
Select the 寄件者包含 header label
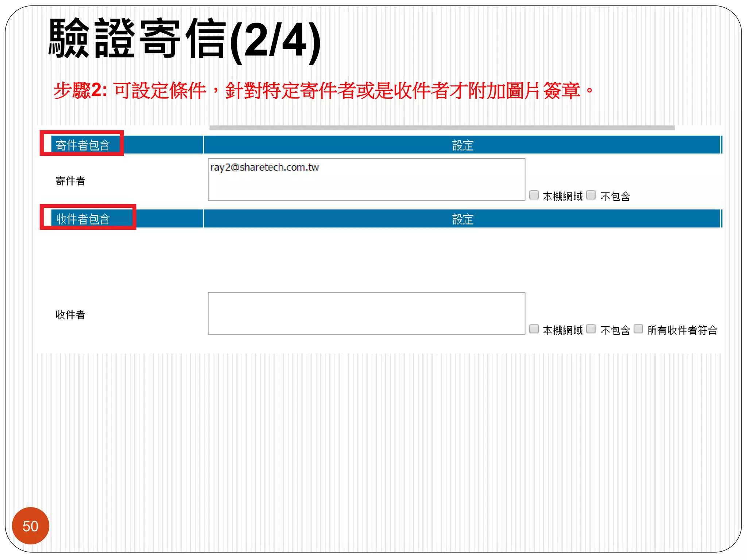click(x=83, y=145)
